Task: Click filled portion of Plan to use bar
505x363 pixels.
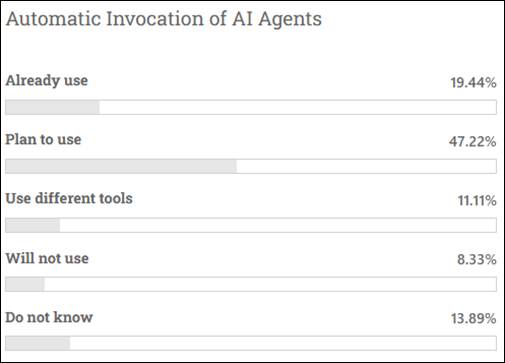Action: coord(121,166)
